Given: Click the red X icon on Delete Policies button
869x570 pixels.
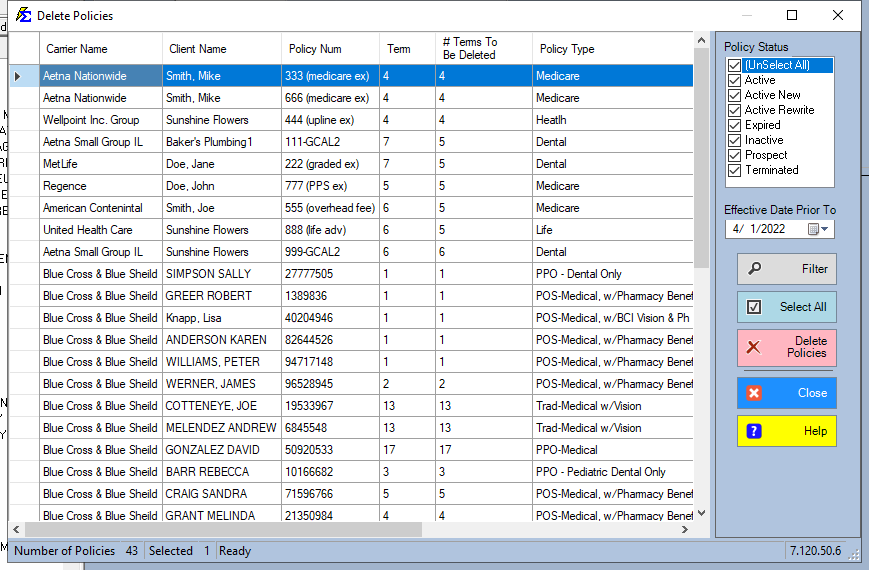Looking at the screenshot, I should (x=753, y=347).
